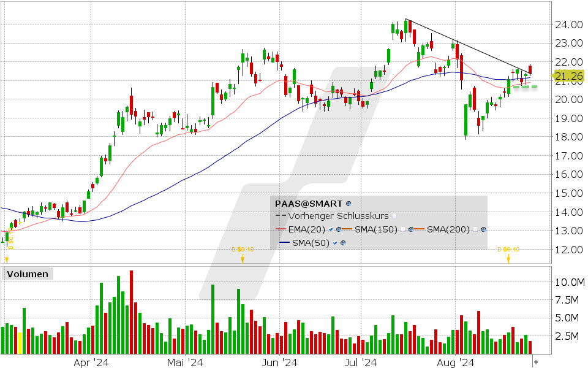This screenshot has width=588, height=368.
Task: Select the late-May D $0.10 dividend arrow
Action: 243,258
